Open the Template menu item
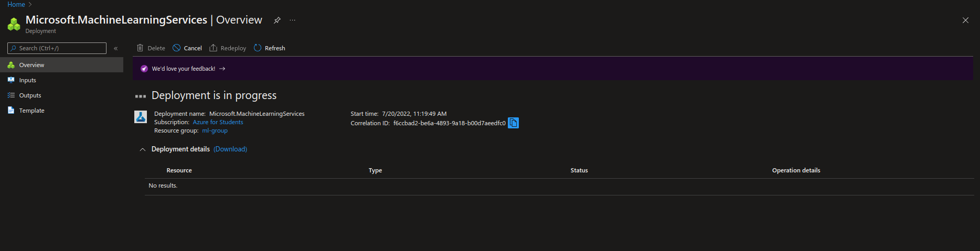 coord(61,111)
